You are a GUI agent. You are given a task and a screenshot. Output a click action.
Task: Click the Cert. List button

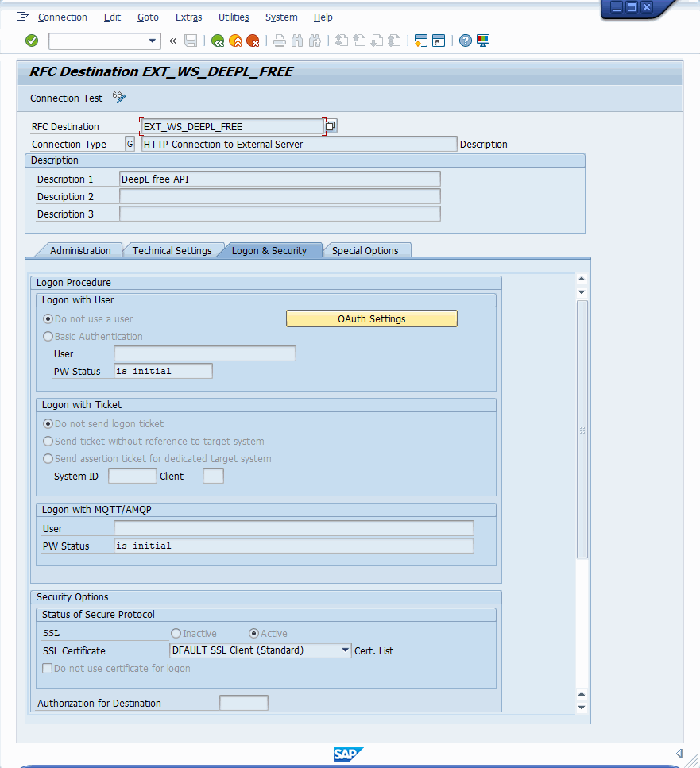[x=373, y=651]
